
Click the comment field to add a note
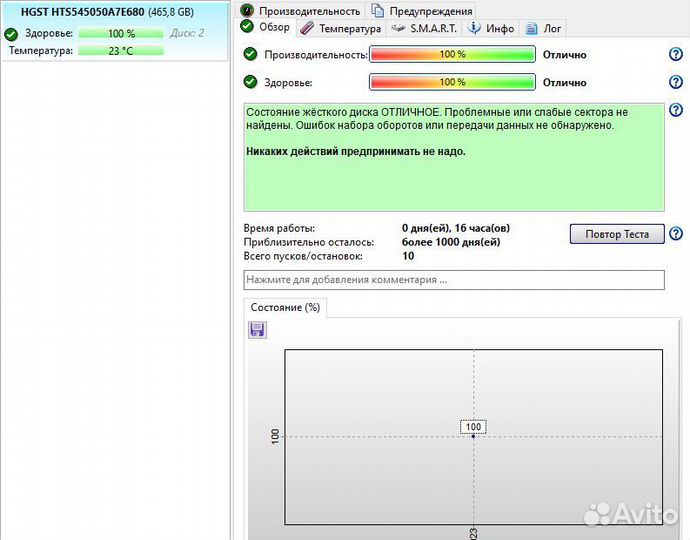pyautogui.click(x=454, y=280)
